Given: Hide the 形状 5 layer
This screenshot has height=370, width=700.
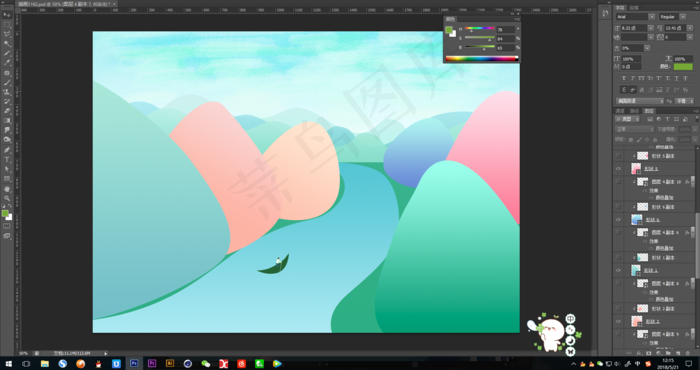Looking at the screenshot, I should pos(618,169).
